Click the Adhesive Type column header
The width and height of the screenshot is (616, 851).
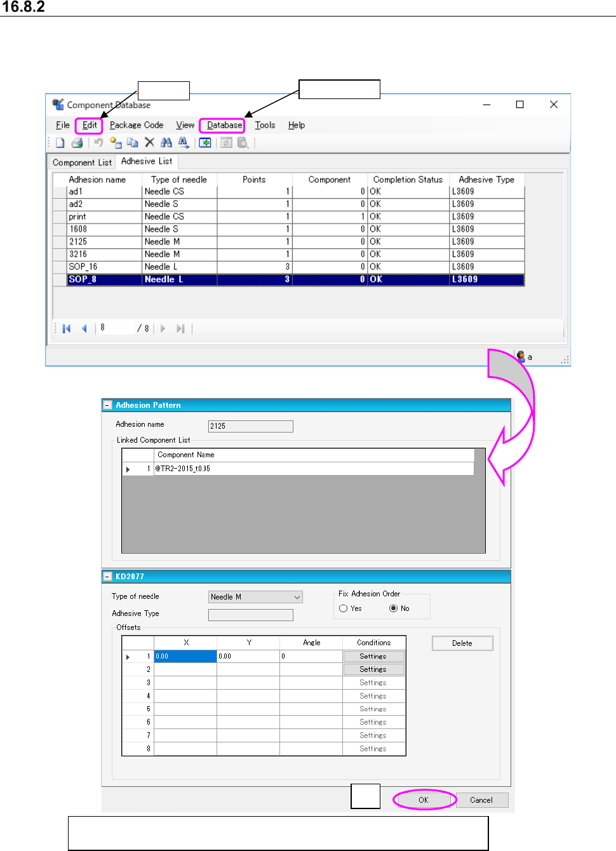pyautogui.click(x=486, y=180)
